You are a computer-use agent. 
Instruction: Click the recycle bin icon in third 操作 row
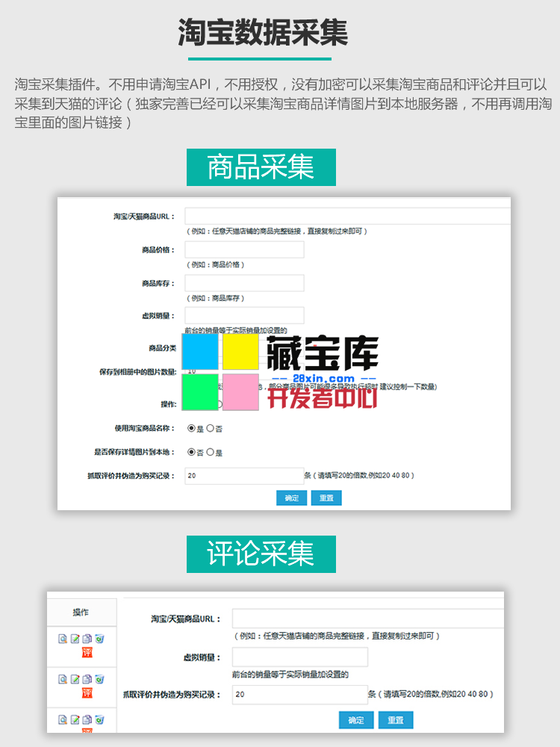pos(99,720)
